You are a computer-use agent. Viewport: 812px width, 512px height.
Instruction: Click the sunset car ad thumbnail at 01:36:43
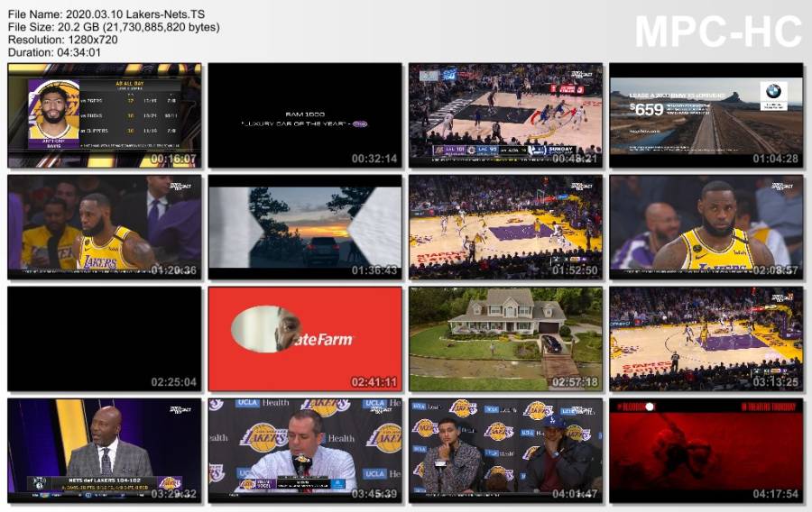[305, 226]
